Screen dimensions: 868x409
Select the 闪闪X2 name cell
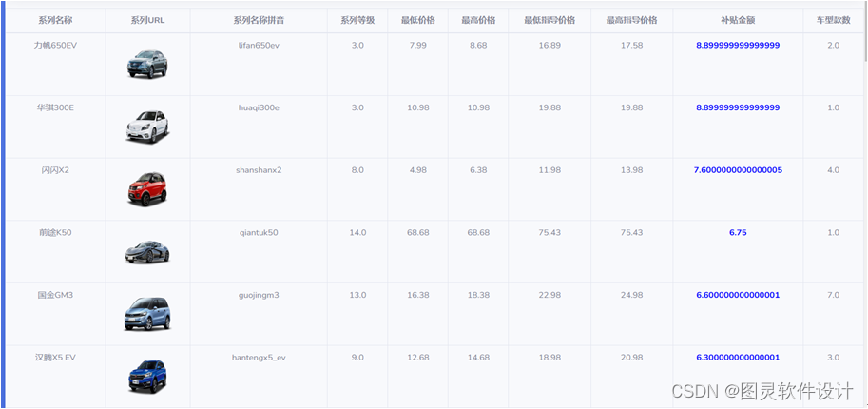point(55,170)
